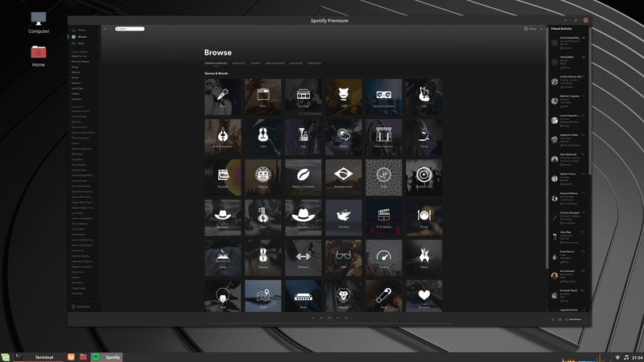Open the Jazz genre tile

pyautogui.click(x=303, y=137)
